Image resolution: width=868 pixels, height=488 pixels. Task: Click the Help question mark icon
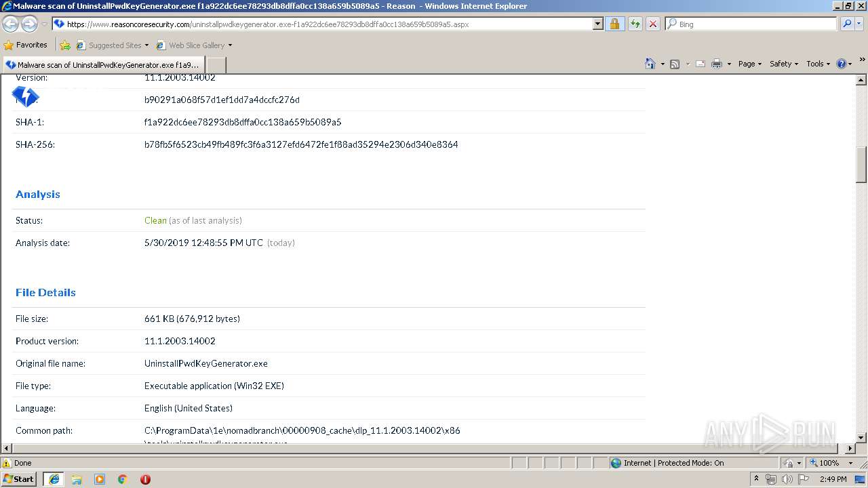(x=842, y=64)
